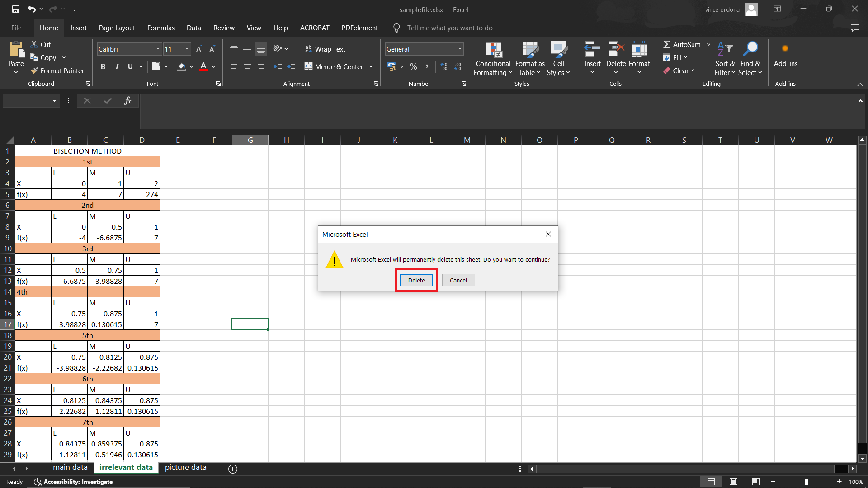Open the picture data sheet

pos(185,467)
